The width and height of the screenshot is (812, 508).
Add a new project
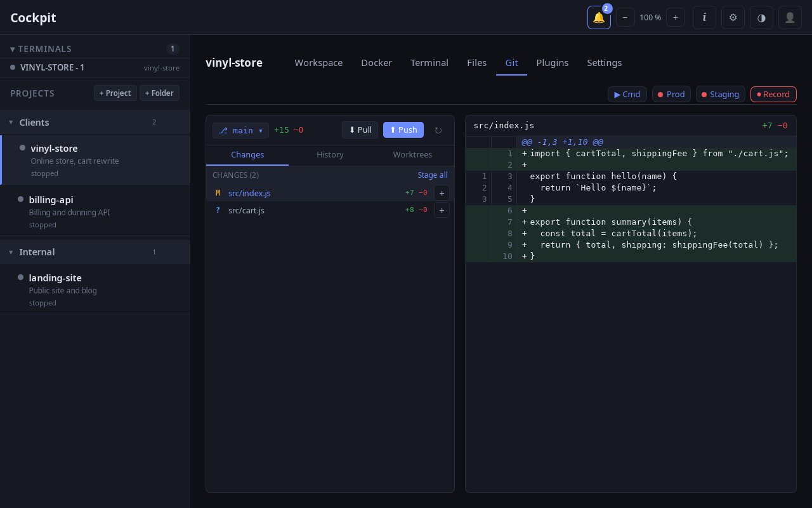point(115,93)
